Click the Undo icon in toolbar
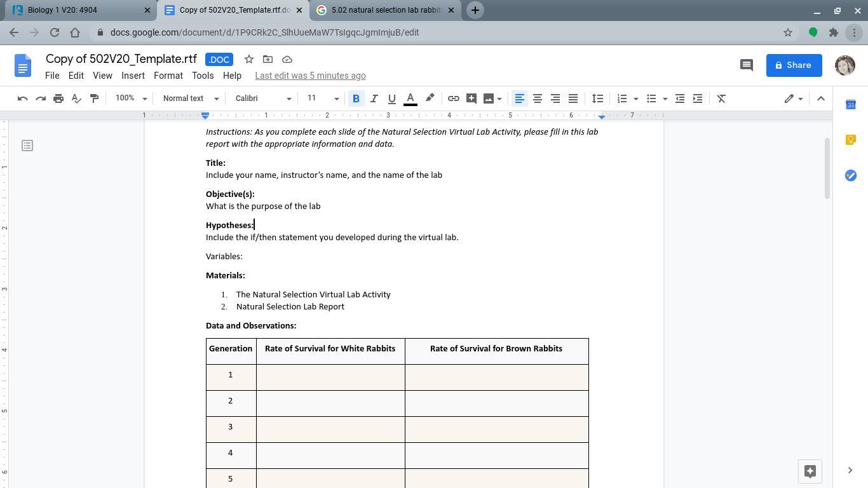 (x=23, y=98)
